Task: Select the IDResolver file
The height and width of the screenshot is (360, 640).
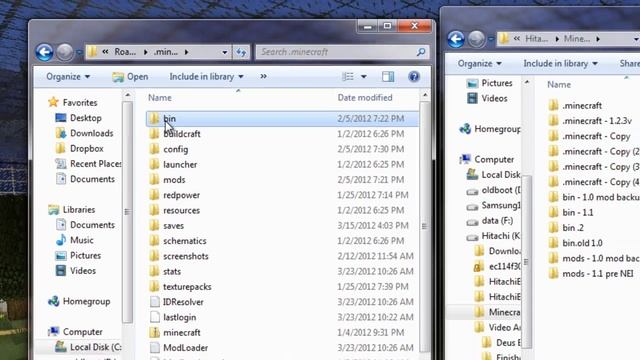Action: (x=282, y=302)
